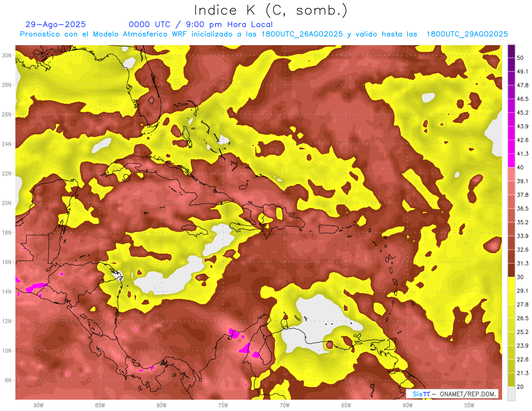Click the colorbar value "23.9"

522,346
